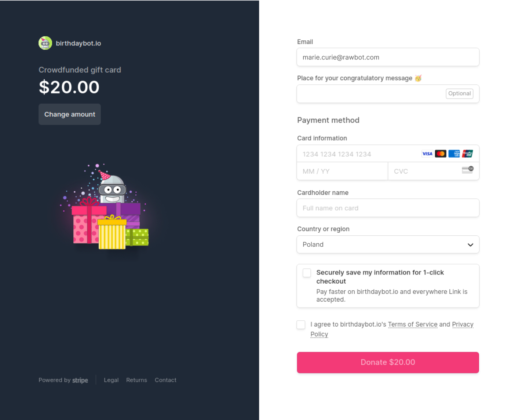Check agreement to Terms of Service
The image size is (515, 420).
click(301, 325)
